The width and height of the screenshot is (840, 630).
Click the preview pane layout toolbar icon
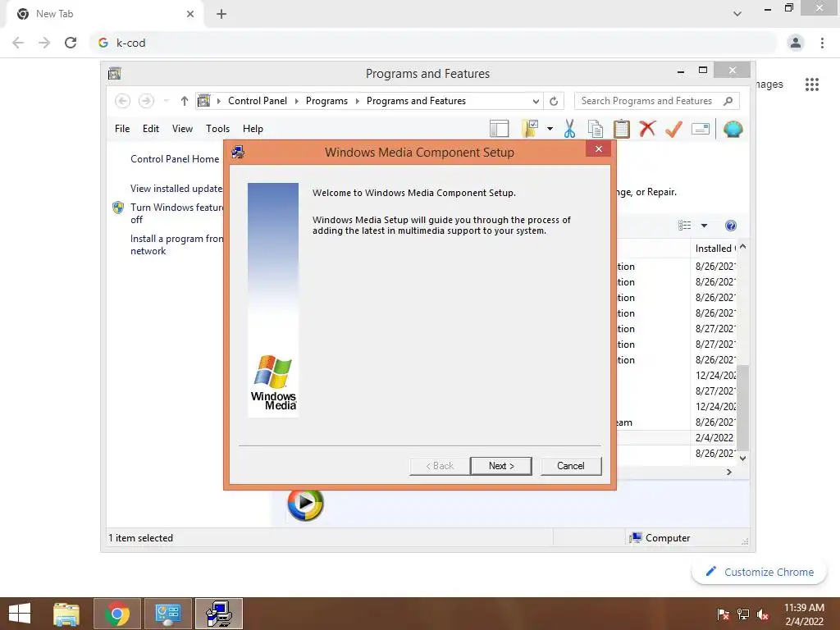click(x=499, y=129)
